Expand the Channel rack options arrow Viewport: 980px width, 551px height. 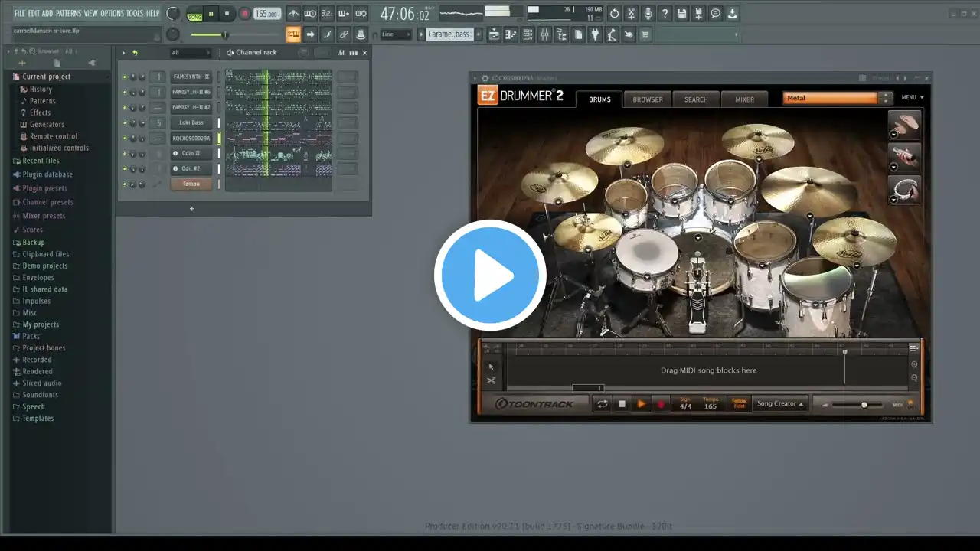123,53
